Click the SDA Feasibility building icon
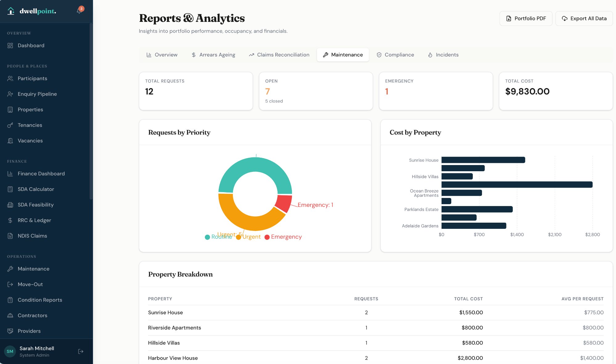 [x=10, y=205]
